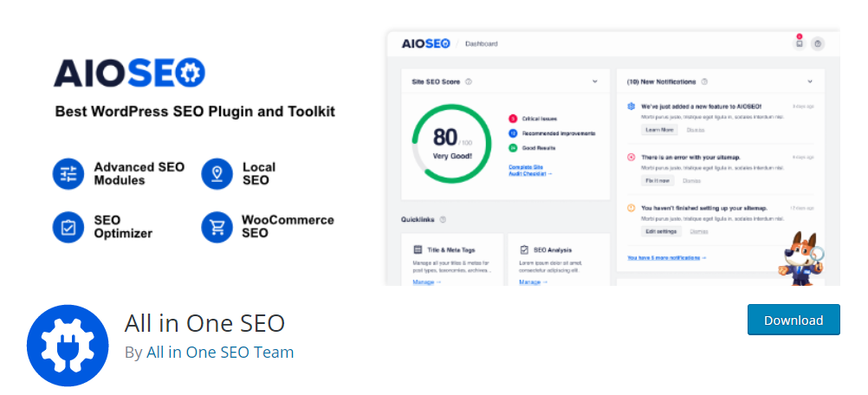The height and width of the screenshot is (395, 868).
Task: Click the Edit settings button
Action: [x=661, y=231]
